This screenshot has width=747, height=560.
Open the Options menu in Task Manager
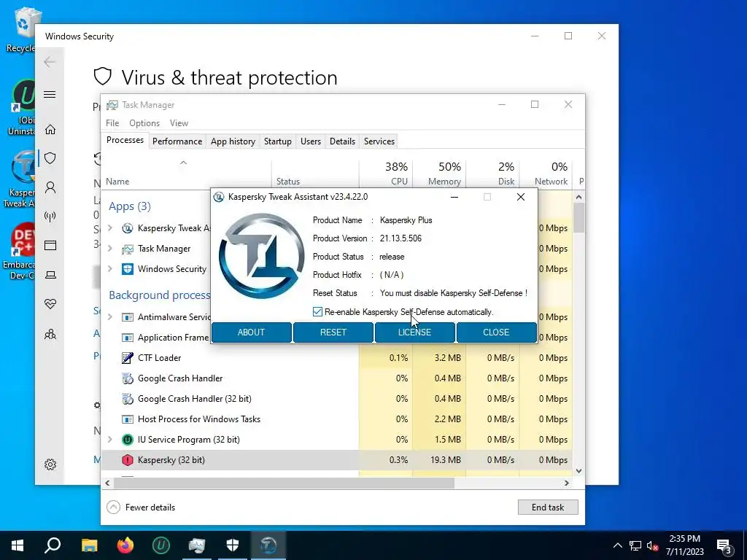pos(144,122)
